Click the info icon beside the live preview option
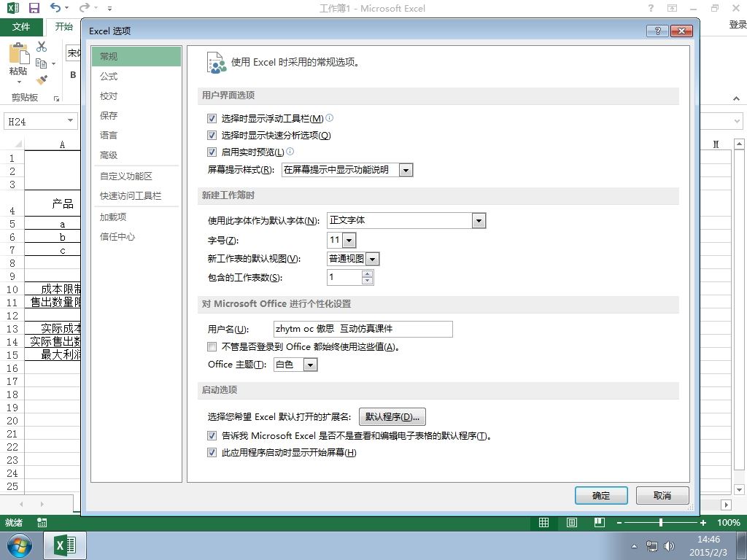Viewport: 747px width, 560px height. (290, 152)
